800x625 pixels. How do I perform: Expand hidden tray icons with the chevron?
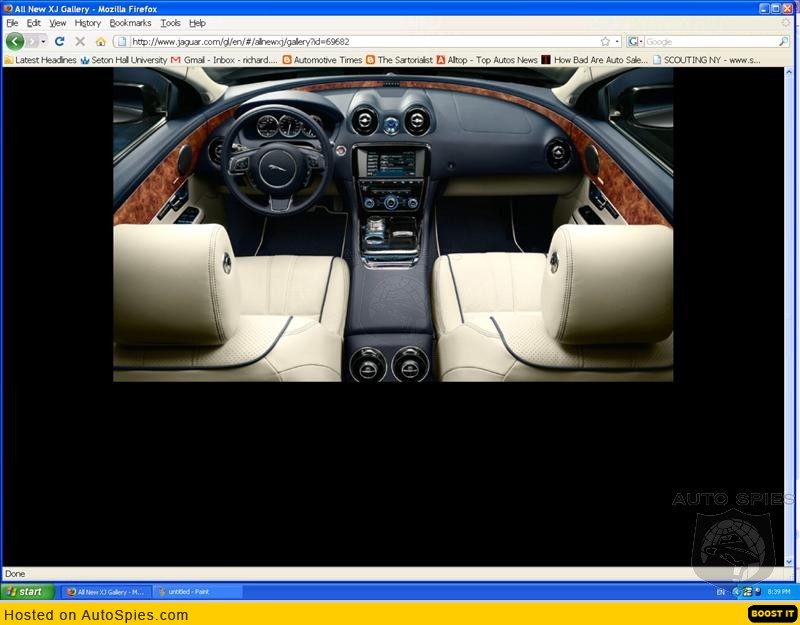(736, 592)
